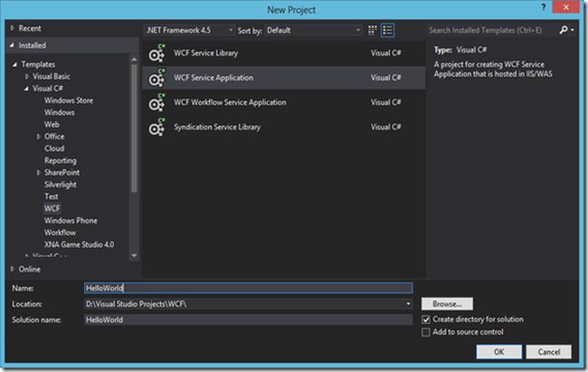Screen dimensions: 588x372
Task: Click the Solution name field
Action: [x=248, y=320]
